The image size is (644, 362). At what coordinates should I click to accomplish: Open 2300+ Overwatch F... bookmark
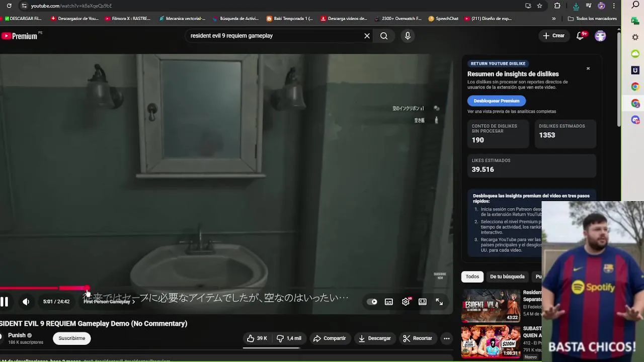(x=397, y=19)
